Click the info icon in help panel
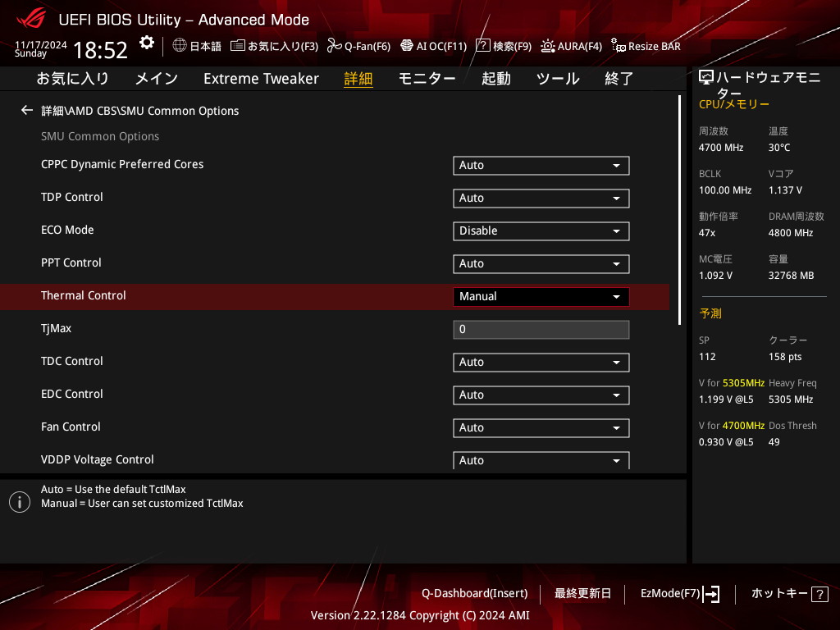The image size is (840, 630). (x=20, y=502)
